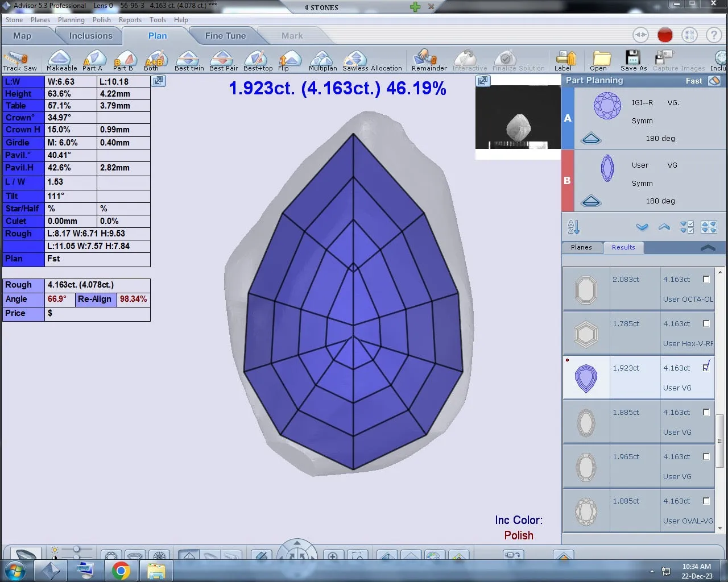Open the Multiplan tool
Screen dimensions: 728x582
(322, 61)
